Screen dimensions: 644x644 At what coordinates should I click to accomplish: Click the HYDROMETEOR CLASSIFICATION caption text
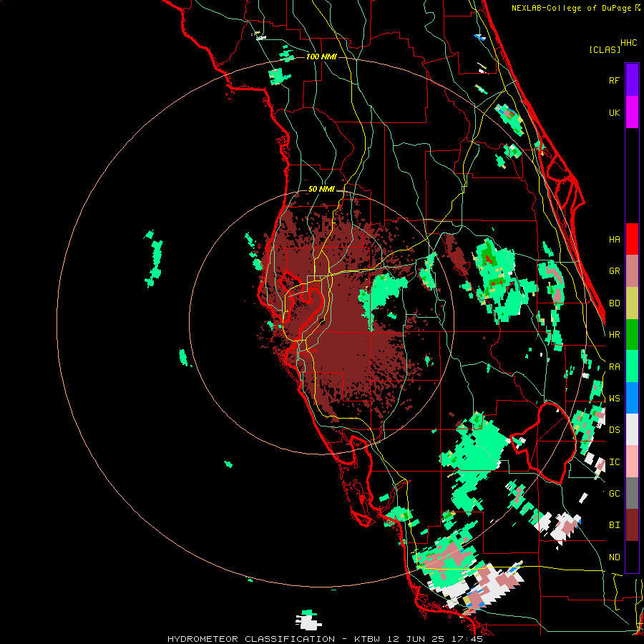tap(251, 639)
